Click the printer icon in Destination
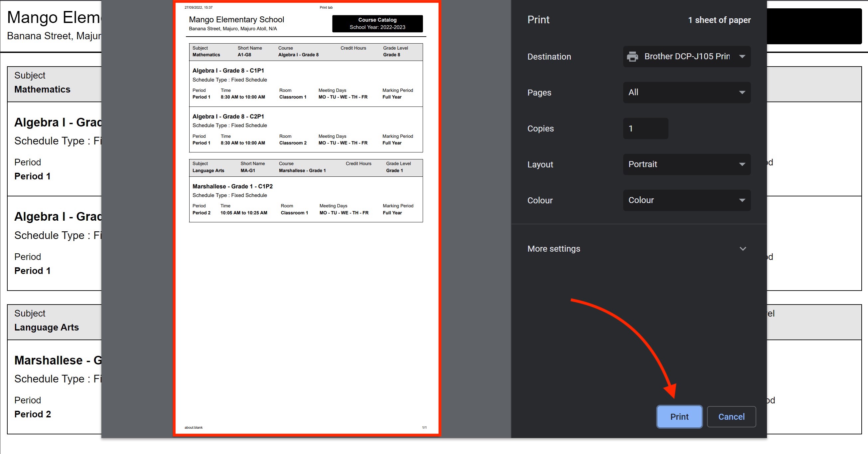This screenshot has height=454, width=868. click(x=632, y=56)
